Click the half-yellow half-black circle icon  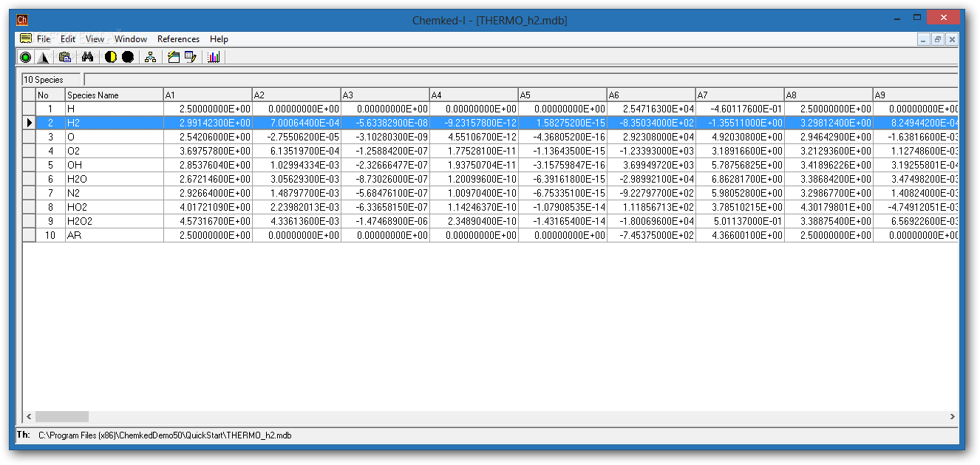tap(111, 57)
